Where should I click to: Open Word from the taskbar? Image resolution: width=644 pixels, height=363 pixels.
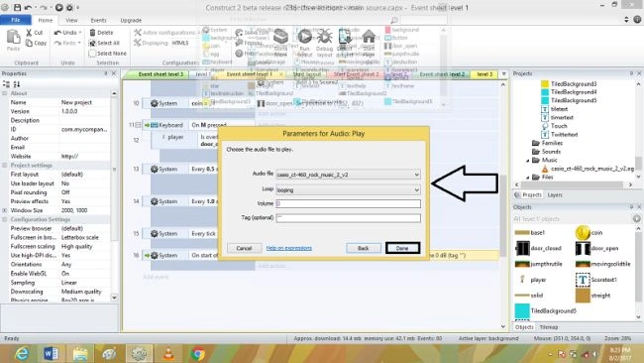click(x=51, y=353)
